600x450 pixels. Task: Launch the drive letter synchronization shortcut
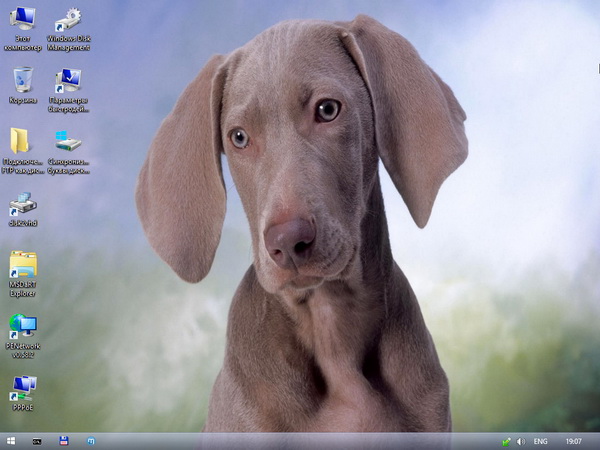pos(68,141)
